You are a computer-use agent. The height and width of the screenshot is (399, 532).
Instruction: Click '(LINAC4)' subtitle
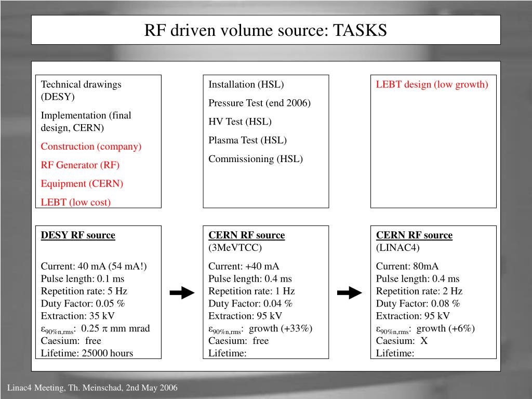tap(397, 248)
